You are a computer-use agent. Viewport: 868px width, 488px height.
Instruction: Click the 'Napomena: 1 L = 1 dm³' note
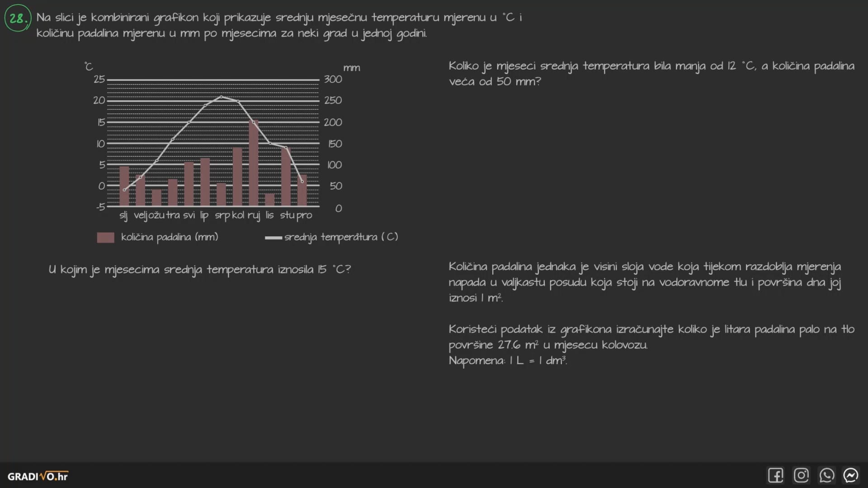coord(507,361)
